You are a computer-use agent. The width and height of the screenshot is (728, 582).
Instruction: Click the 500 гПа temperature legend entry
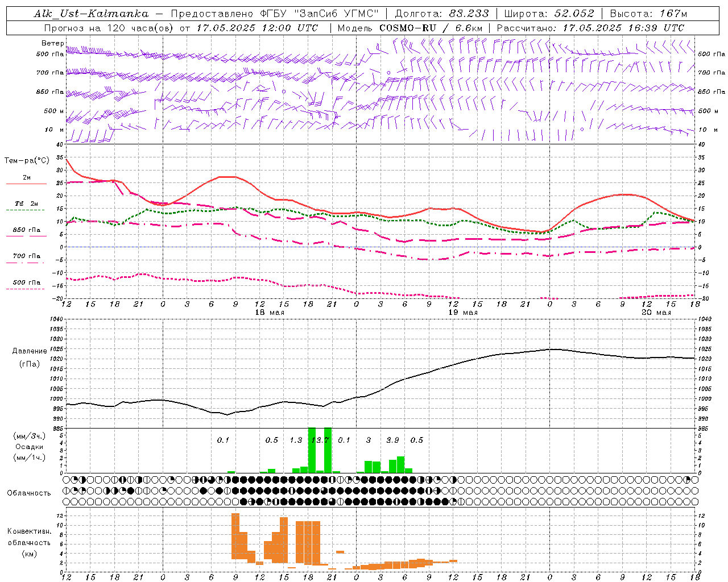click(x=26, y=282)
